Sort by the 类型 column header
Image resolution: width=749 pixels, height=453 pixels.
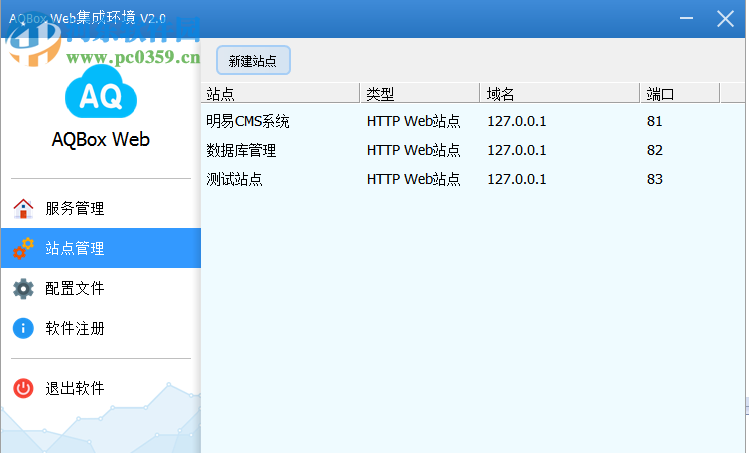420,93
